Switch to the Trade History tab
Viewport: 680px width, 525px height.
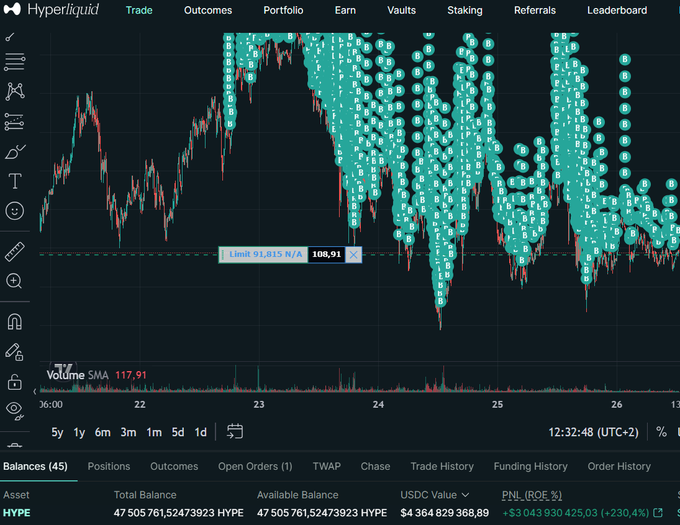click(442, 466)
